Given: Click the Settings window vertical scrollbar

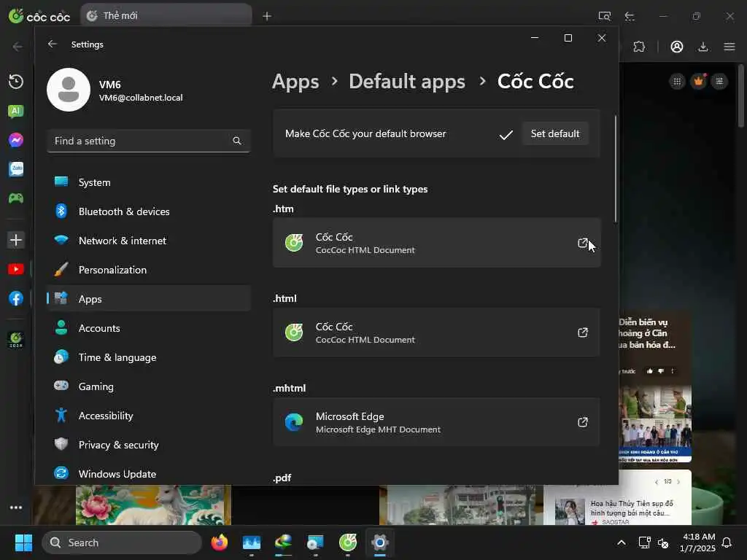Looking at the screenshot, I should click(x=616, y=168).
